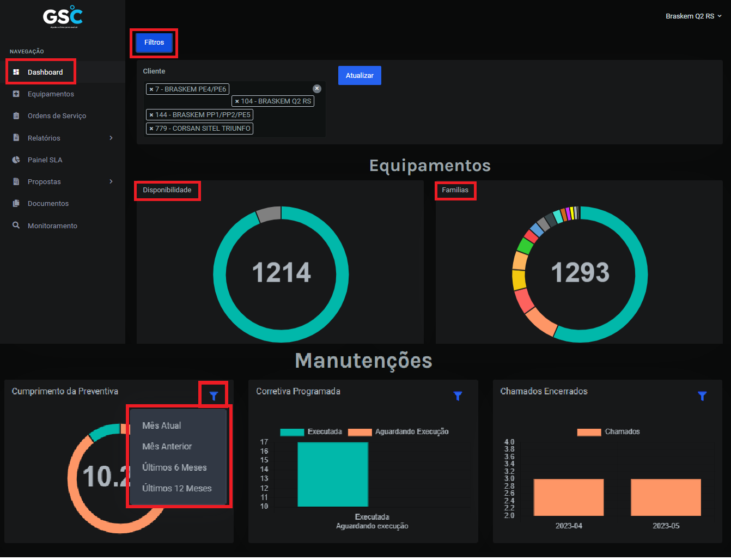This screenshot has height=560, width=731.
Task: Open filter on Cumprimento da Preventiva
Action: click(214, 396)
